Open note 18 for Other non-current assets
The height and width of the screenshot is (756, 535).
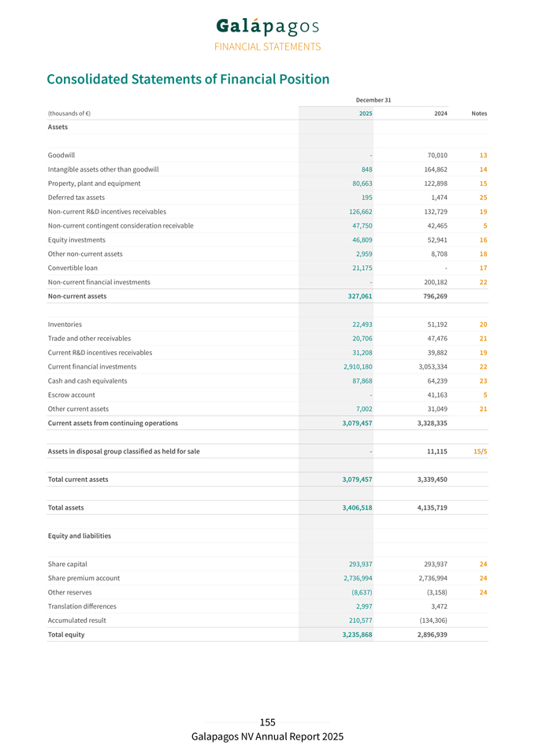point(483,254)
